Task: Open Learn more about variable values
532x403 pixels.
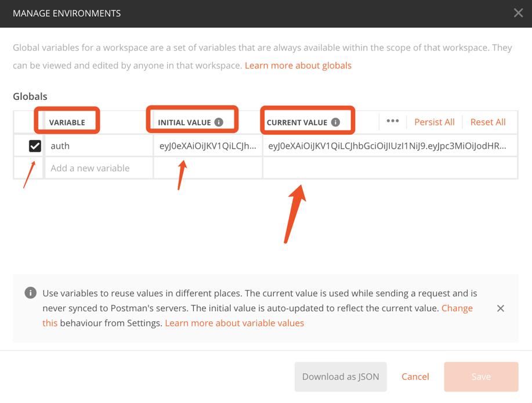Action: (236, 323)
